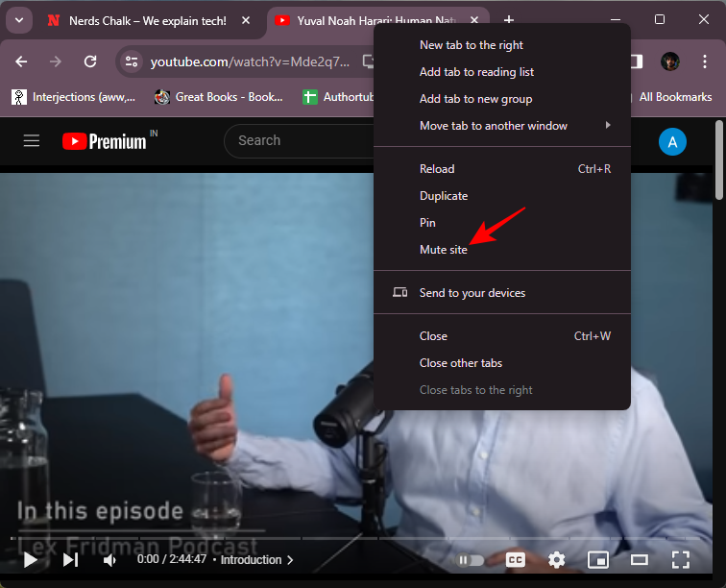Click the video progress bar
726x588 pixels.
click(288, 538)
